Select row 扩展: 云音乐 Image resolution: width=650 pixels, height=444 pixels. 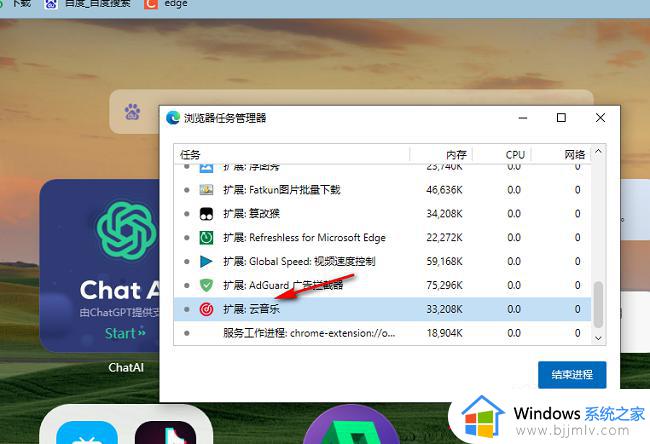382,309
